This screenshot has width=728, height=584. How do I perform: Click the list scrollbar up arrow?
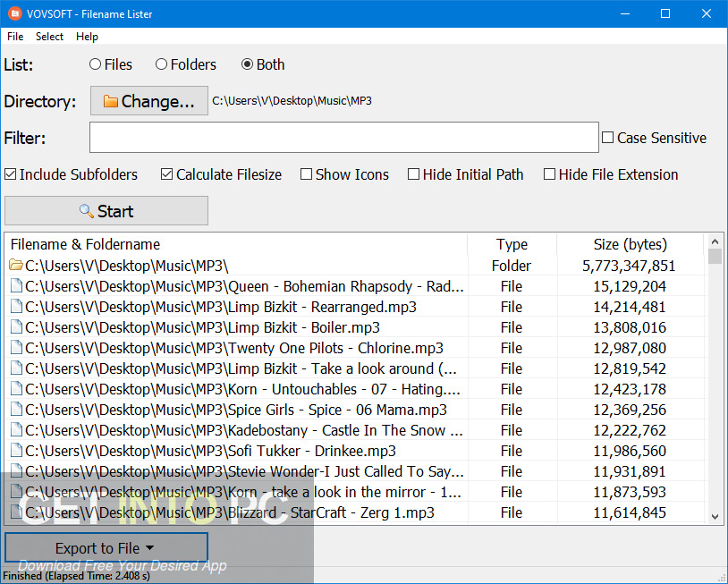[715, 241]
